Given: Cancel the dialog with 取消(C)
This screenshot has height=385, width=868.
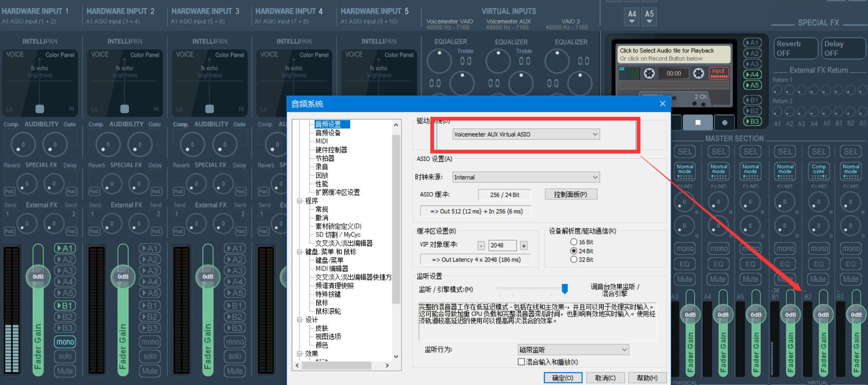Looking at the screenshot, I should [605, 378].
